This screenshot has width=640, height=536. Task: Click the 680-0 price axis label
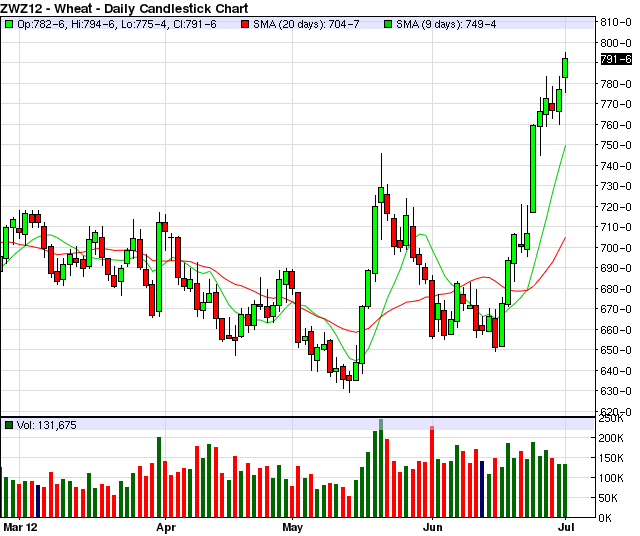click(616, 289)
